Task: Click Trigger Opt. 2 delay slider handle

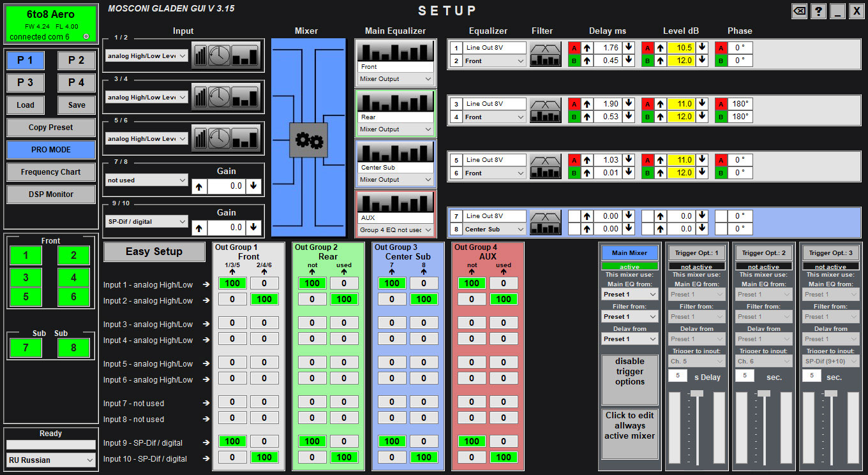Action: point(764,393)
